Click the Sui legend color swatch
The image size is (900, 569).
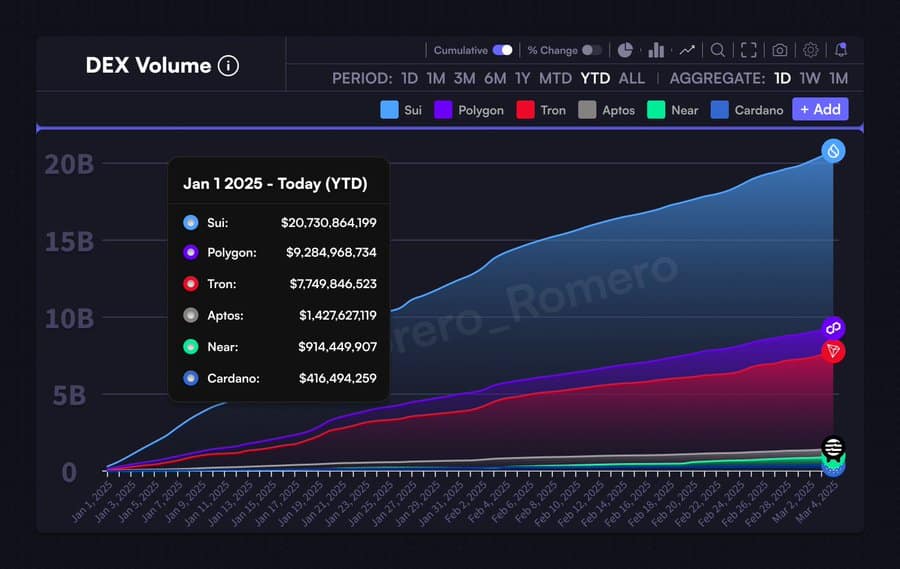point(389,110)
